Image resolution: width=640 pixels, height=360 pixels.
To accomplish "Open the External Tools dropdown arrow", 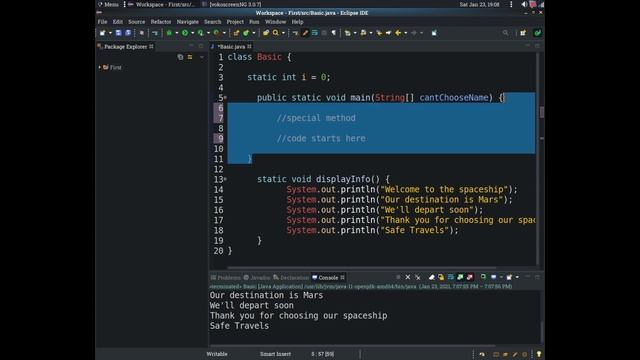I will pyautogui.click(x=224, y=33).
